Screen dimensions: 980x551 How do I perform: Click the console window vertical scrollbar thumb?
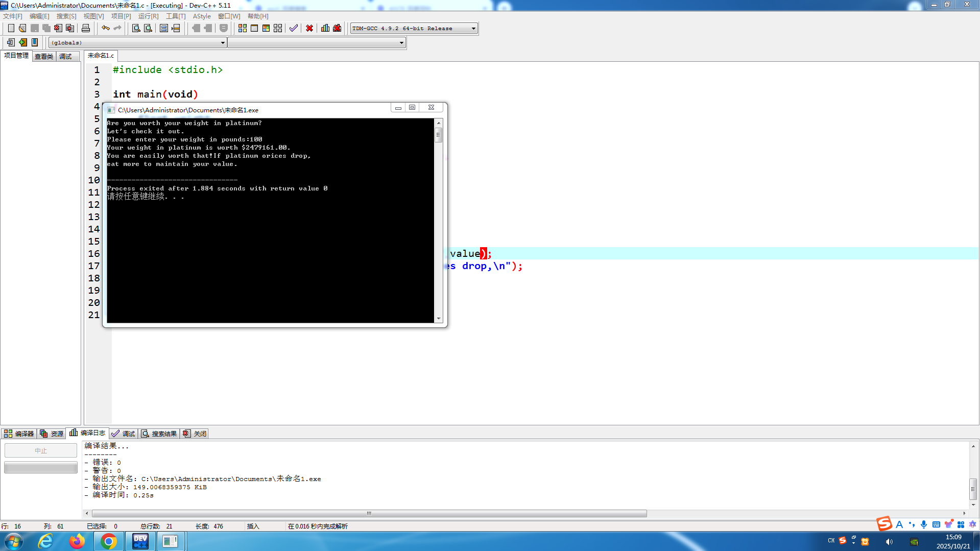[x=438, y=135]
